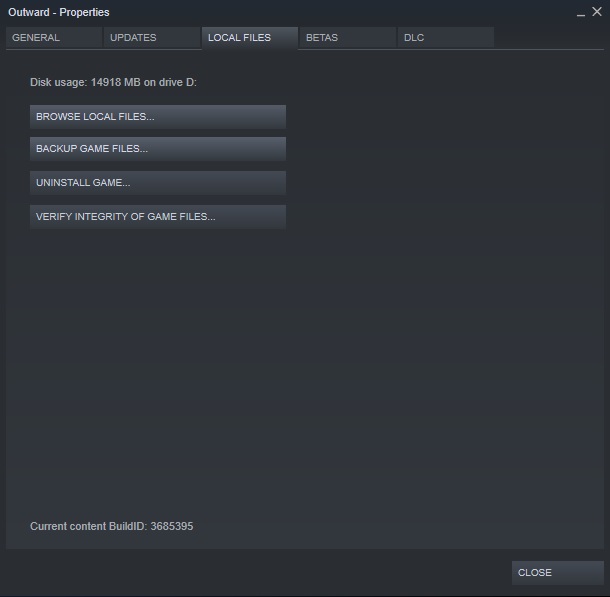Click the Disk usage label
Viewport: 610px width, 597px height.
(x=59, y=82)
